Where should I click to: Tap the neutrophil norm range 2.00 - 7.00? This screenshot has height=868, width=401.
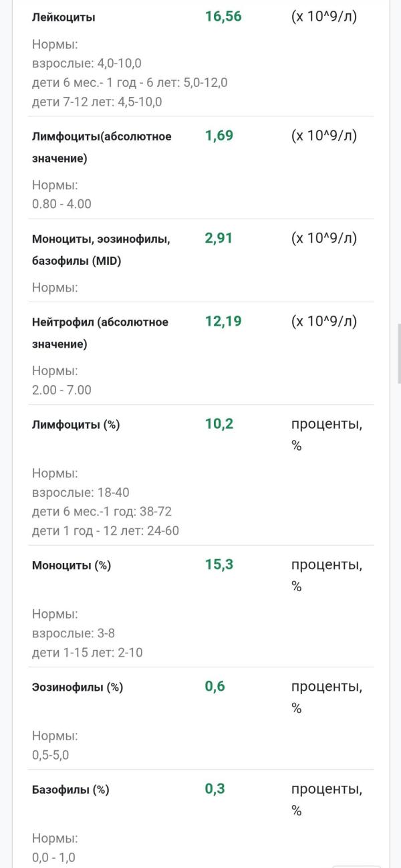[x=61, y=390]
